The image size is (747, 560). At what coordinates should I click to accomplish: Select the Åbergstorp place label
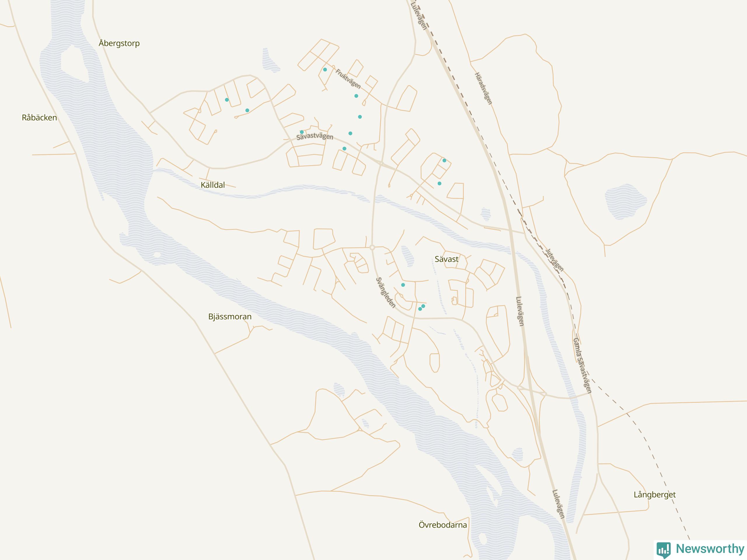(119, 43)
